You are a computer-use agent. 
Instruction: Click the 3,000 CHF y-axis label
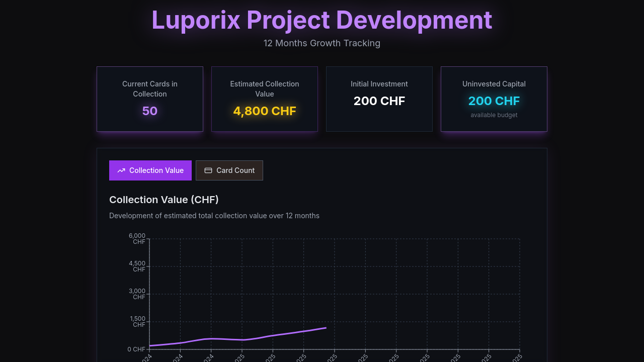coord(137,294)
